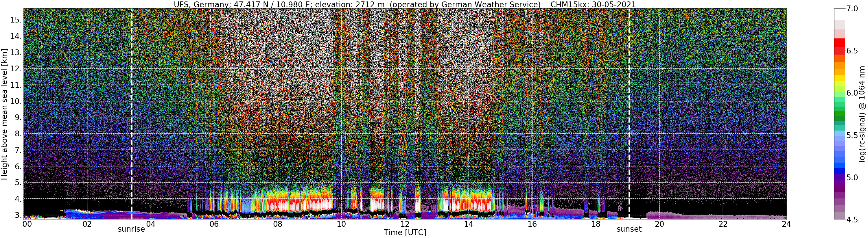Click the 'Height above mean sea level [km]' label
This screenshot has height=238, width=868.
tap(4, 114)
